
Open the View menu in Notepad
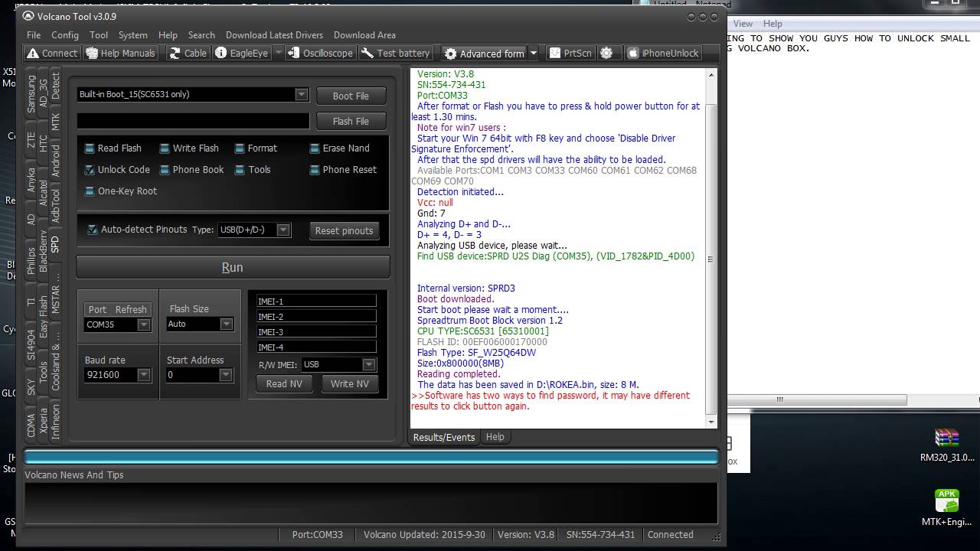[743, 24]
